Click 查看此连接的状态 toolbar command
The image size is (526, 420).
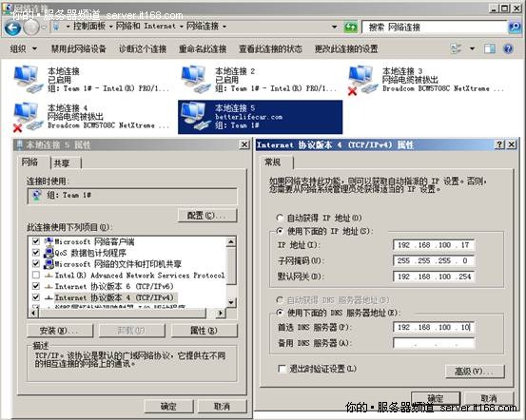coord(270,49)
